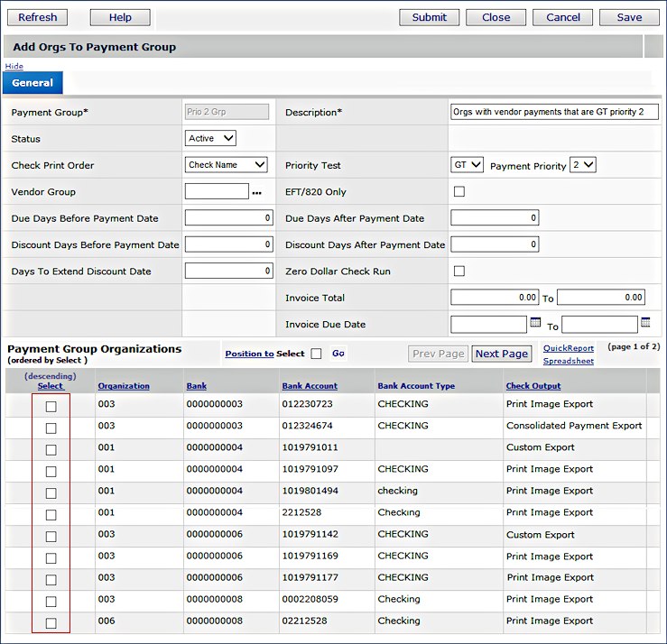Open the QuickReport link
This screenshot has height=644, width=667.
569,348
